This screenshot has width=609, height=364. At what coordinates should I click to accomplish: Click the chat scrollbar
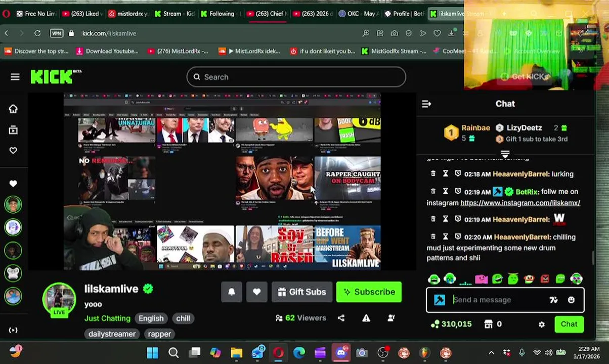click(x=593, y=257)
